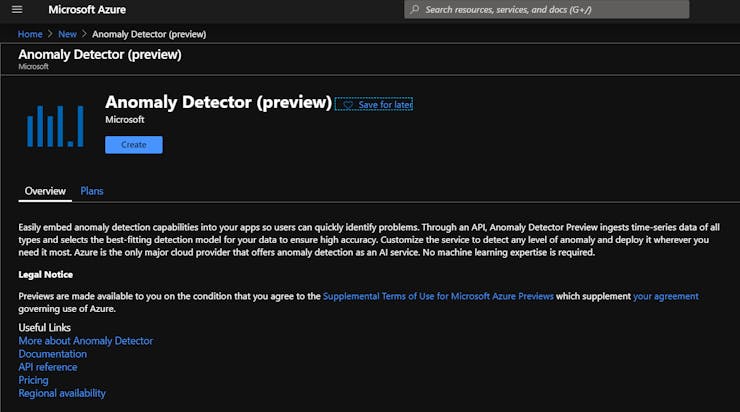Click the search magnifier icon
Image resolution: width=740 pixels, height=412 pixels.
pos(414,9)
